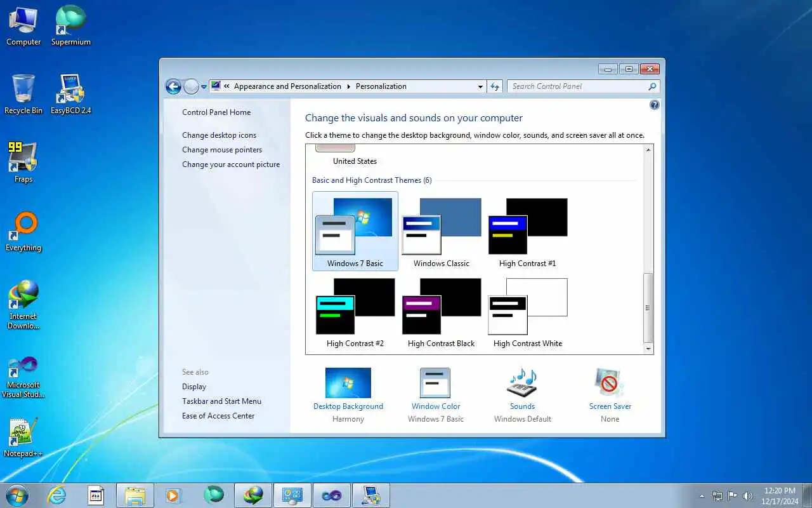The image size is (812, 508).
Task: Open Change mouse pointers link
Action: [222, 150]
